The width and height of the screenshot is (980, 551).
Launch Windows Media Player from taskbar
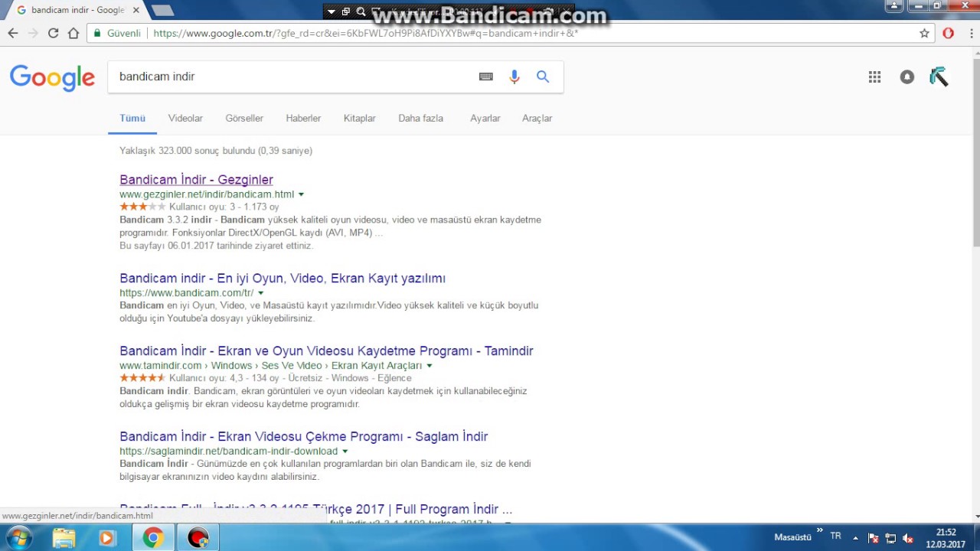click(x=106, y=538)
